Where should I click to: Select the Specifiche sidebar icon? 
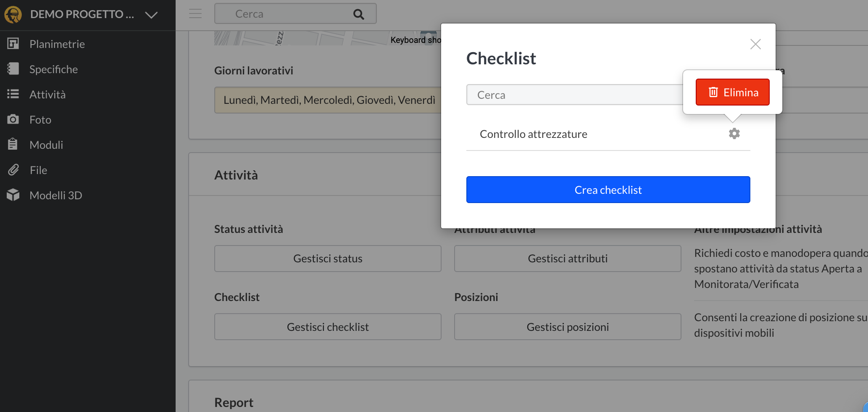tap(13, 69)
